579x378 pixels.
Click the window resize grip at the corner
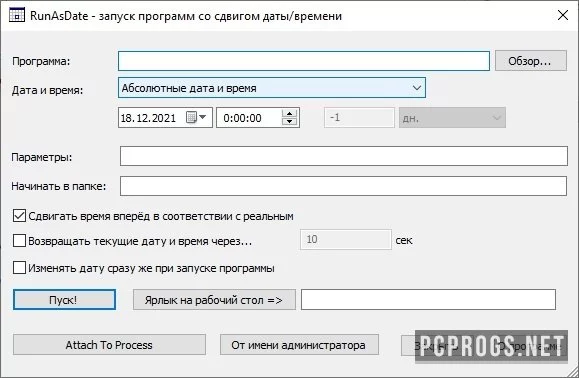[573, 372]
